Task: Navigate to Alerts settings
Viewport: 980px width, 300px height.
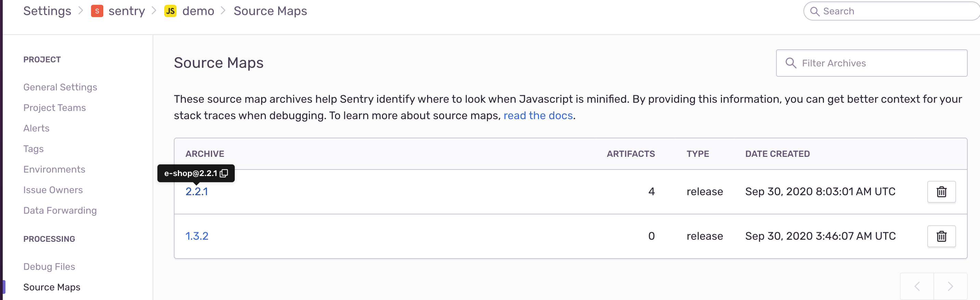Action: pos(36,128)
